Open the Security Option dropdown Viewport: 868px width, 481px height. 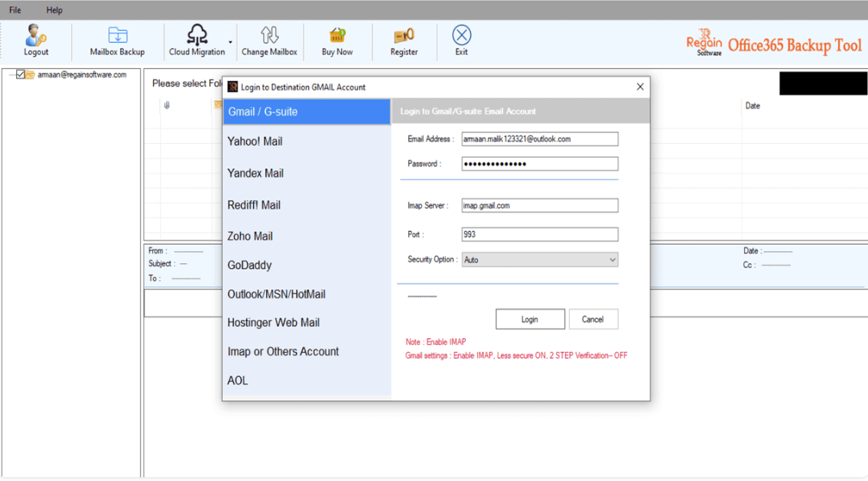[612, 259]
